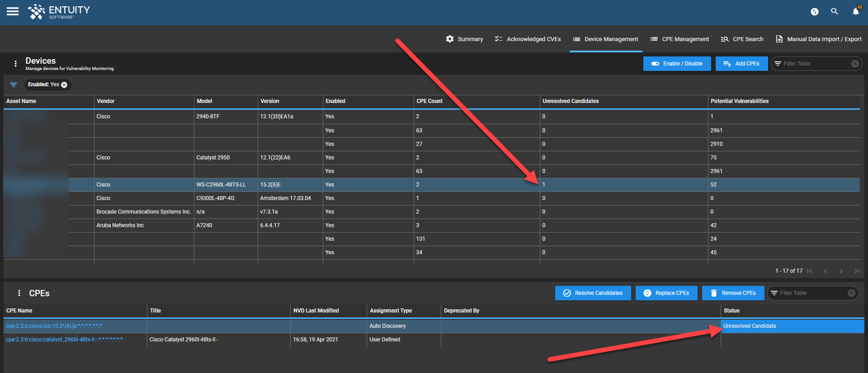This screenshot has width=868, height=373.
Task: Clear the Devices Filter Table field
Action: coord(855,64)
